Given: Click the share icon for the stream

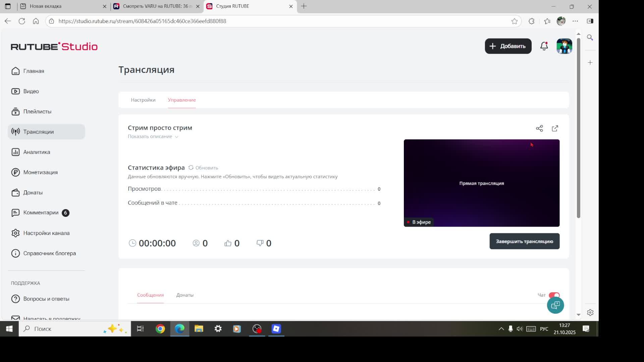Looking at the screenshot, I should pyautogui.click(x=539, y=128).
